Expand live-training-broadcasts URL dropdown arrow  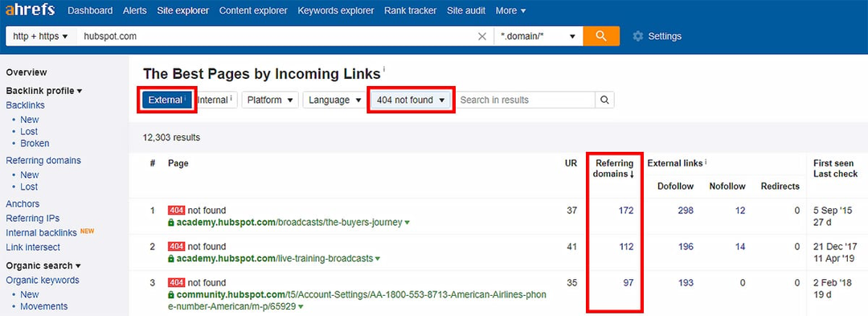click(378, 259)
